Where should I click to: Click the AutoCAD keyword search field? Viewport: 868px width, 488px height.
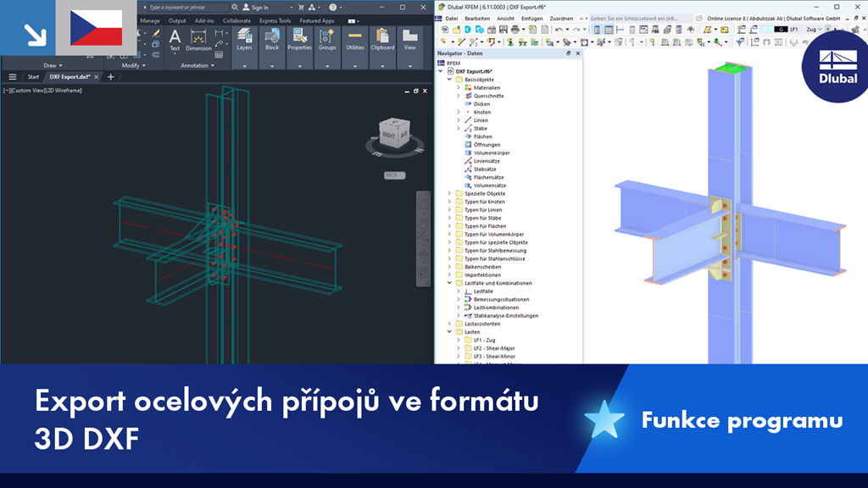pos(187,7)
